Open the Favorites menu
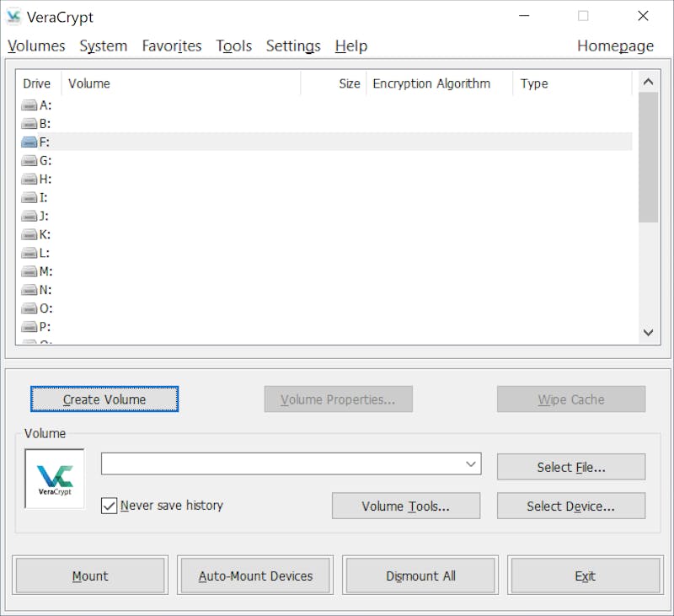Screen dimensions: 674x616 point(172,46)
